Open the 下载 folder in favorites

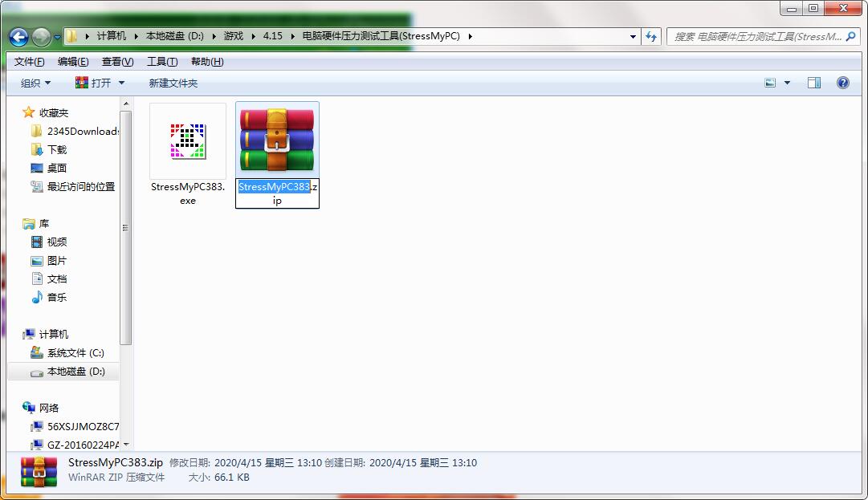pos(56,150)
